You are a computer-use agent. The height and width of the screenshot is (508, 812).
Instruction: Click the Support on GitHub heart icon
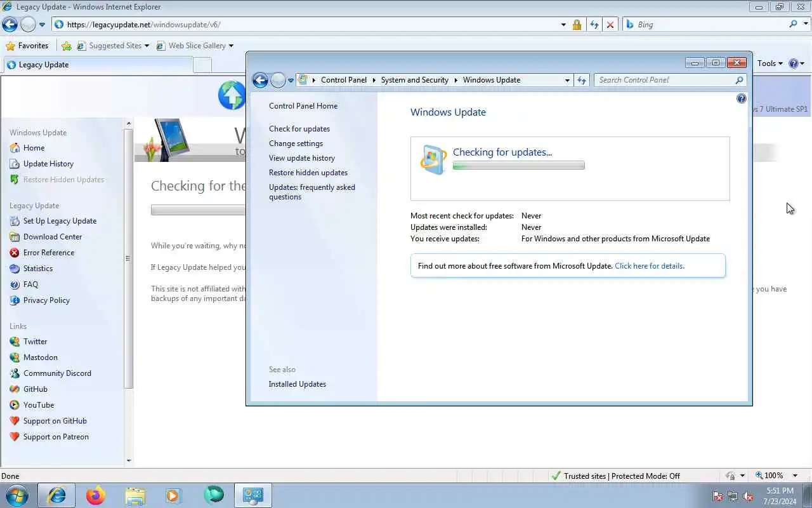click(x=15, y=421)
